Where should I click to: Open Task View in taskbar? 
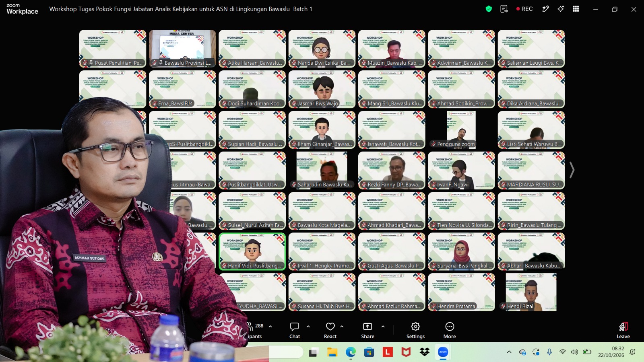coord(313,352)
